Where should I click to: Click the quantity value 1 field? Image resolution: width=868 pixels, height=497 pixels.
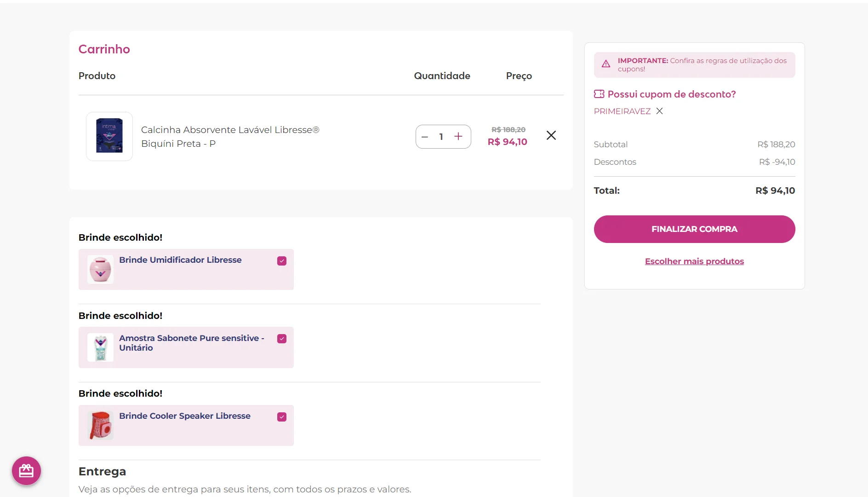441,137
